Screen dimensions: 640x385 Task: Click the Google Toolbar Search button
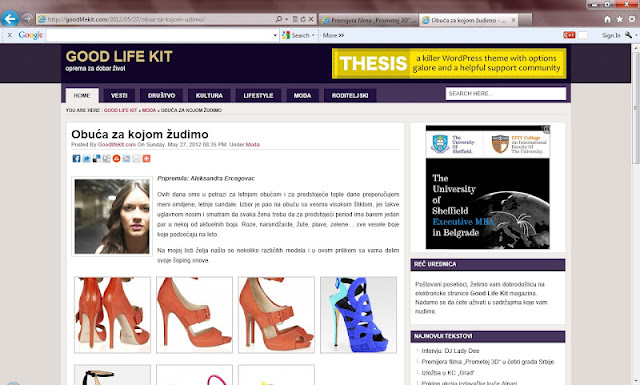296,36
